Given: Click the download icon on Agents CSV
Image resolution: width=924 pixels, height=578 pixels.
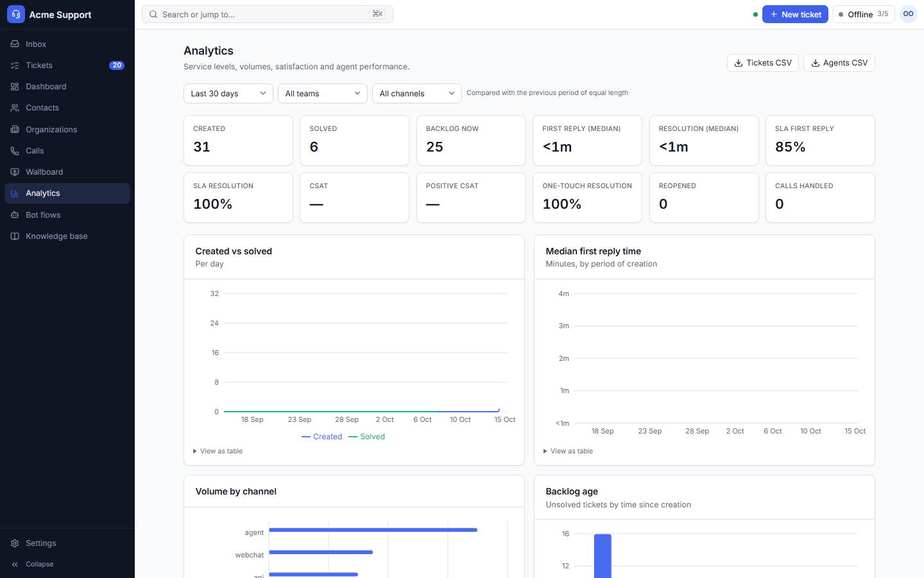Looking at the screenshot, I should (816, 63).
